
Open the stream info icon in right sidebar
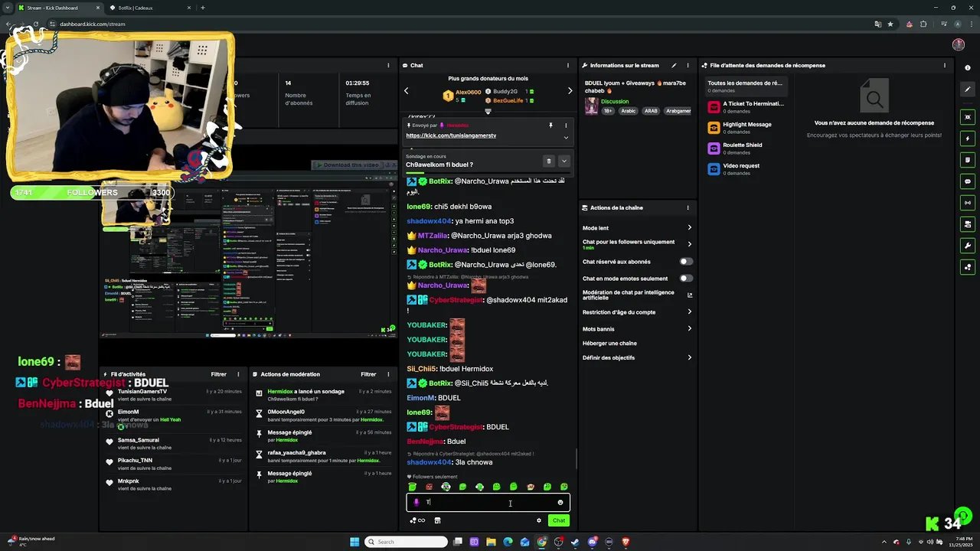click(968, 67)
